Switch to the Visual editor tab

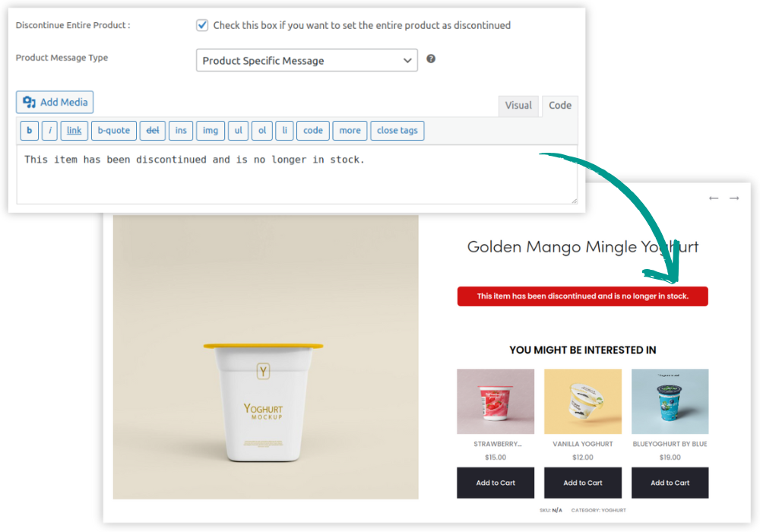click(518, 106)
